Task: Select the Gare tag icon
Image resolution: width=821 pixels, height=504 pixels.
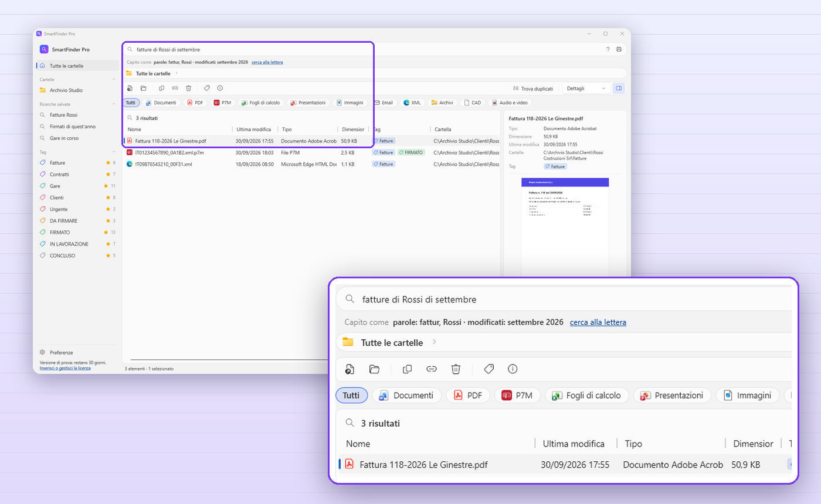Action: tap(43, 186)
